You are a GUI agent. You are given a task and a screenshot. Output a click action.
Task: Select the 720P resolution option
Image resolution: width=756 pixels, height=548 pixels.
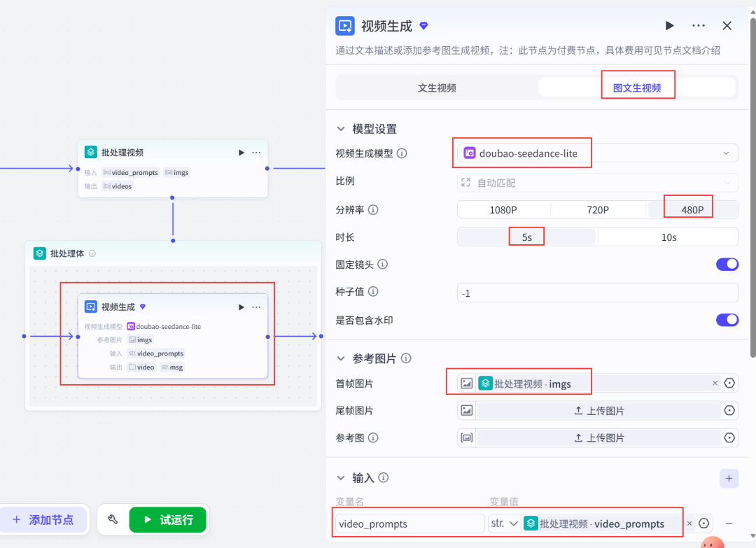[x=598, y=209]
